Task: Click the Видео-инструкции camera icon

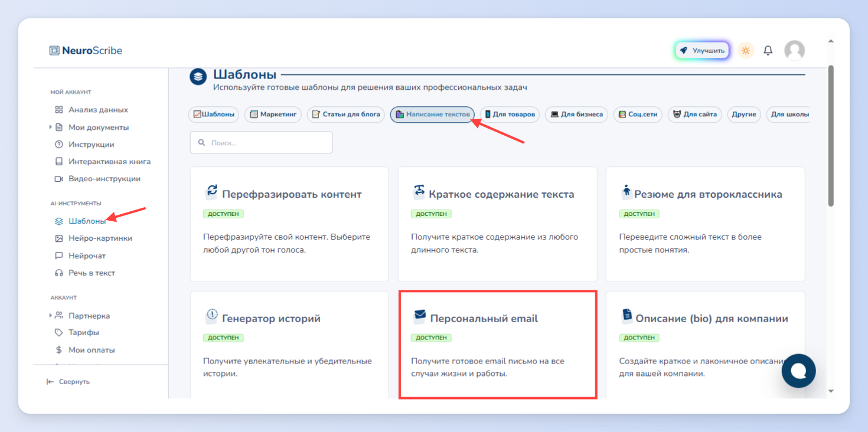Action: (58, 179)
